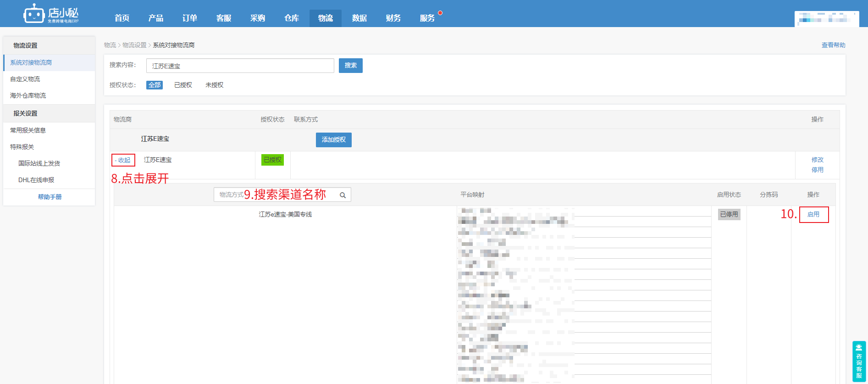Open the 仓库 menu
Viewport: 868px width, 384px height.
click(292, 18)
